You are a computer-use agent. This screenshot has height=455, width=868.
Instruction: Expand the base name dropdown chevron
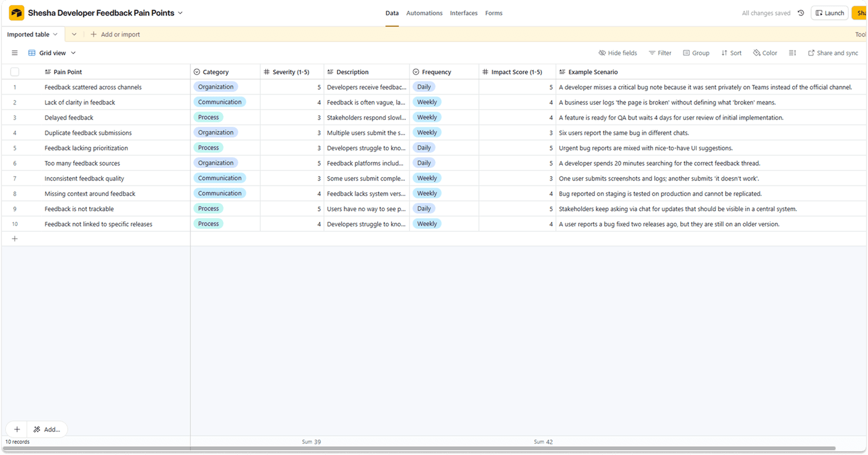point(180,13)
